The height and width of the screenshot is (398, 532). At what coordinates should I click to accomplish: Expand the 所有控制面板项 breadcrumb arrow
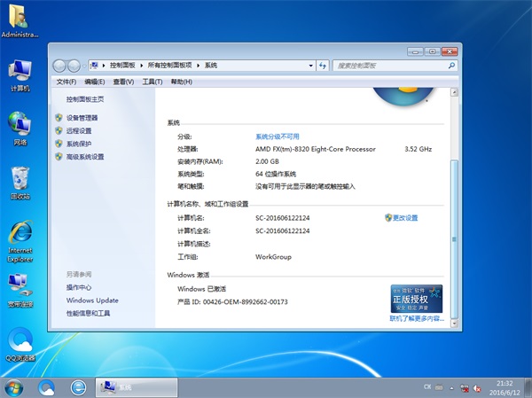pos(199,66)
